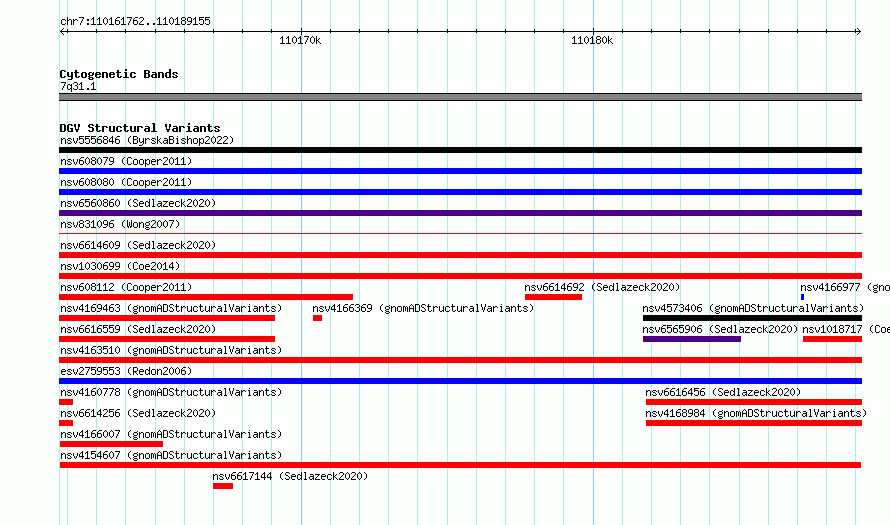This screenshot has height=525, width=890.
Task: Click the left scroll arrow on ruler
Action: point(62,32)
